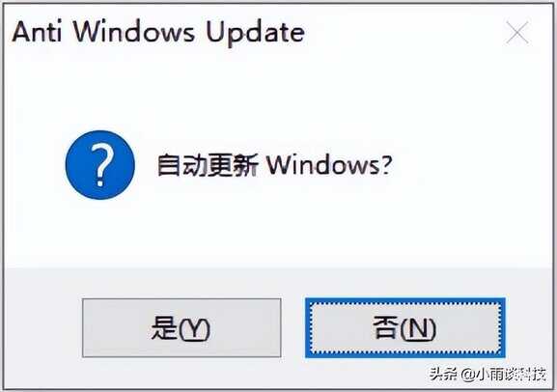Click the round question mark symbol
The image size is (557, 392).
pos(100,165)
